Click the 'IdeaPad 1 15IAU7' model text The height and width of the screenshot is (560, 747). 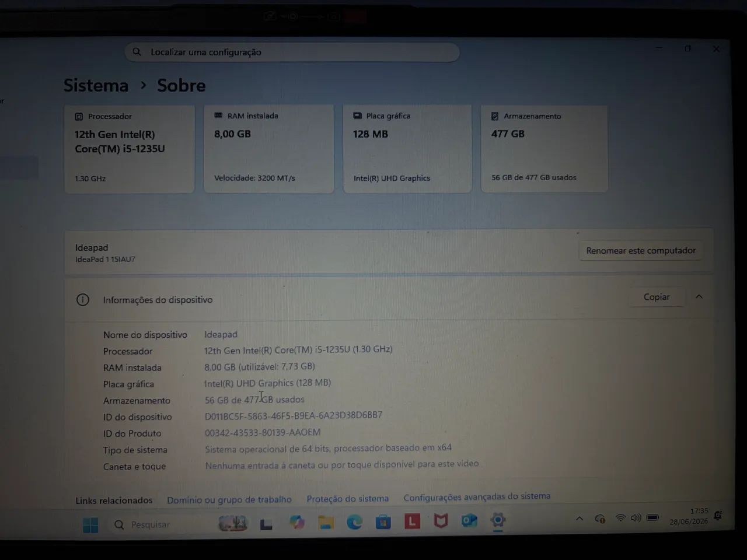coord(105,259)
